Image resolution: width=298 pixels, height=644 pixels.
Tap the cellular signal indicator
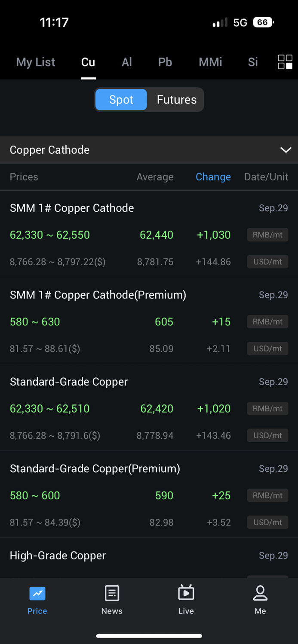point(219,22)
